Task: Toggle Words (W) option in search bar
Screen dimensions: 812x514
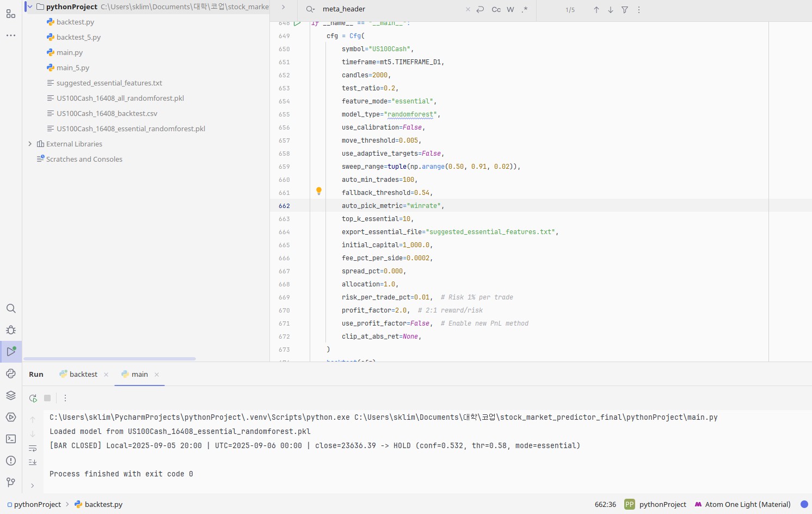Action: [x=510, y=10]
